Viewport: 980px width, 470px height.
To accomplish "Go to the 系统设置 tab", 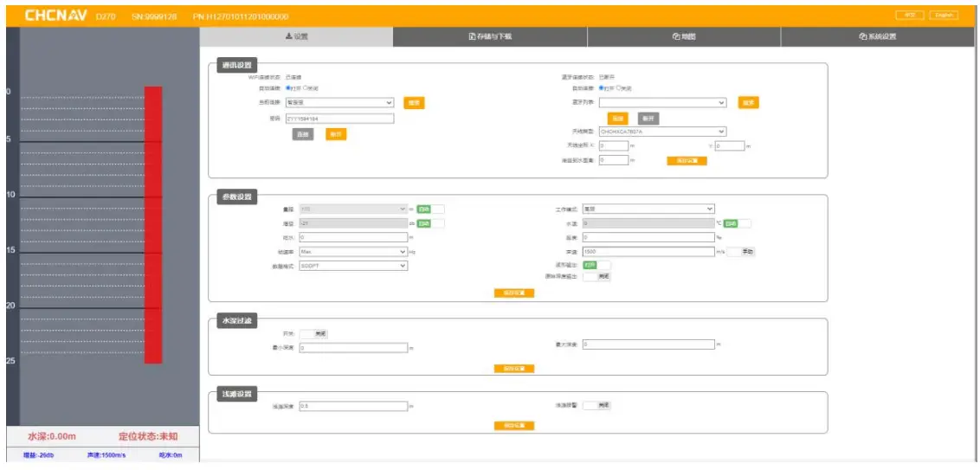I will click(x=877, y=36).
